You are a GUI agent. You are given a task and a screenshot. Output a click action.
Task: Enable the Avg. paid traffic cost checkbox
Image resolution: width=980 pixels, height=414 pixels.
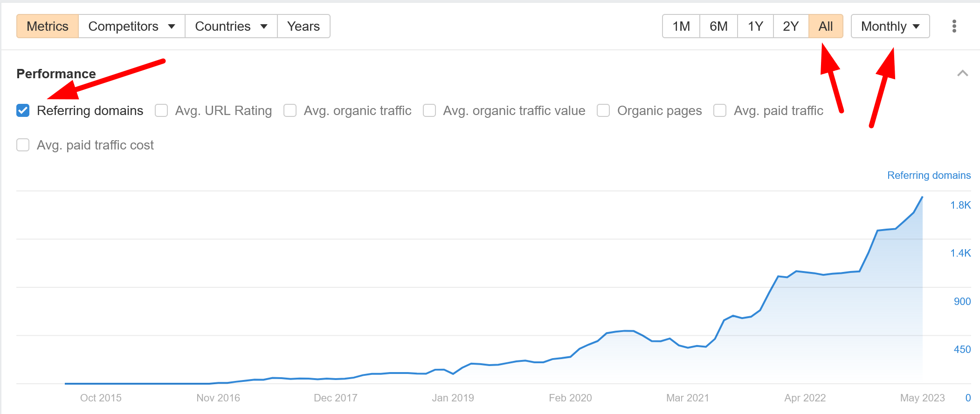tap(23, 145)
